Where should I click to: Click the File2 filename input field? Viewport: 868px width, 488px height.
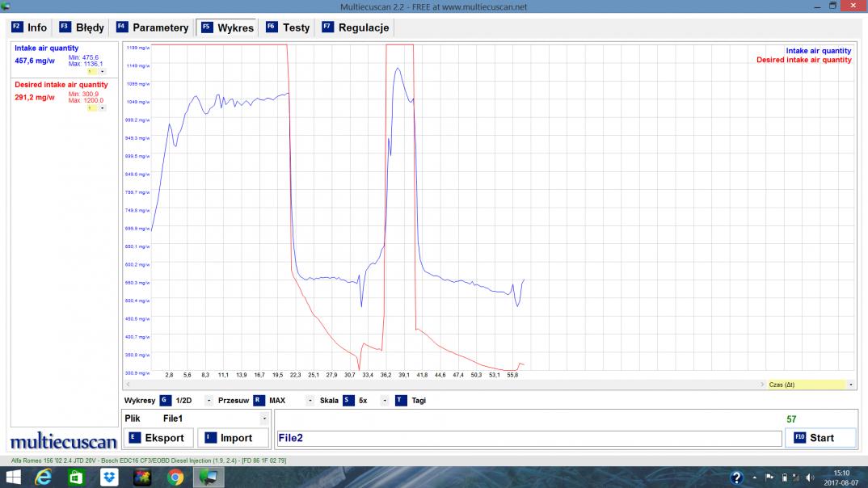(x=527, y=438)
